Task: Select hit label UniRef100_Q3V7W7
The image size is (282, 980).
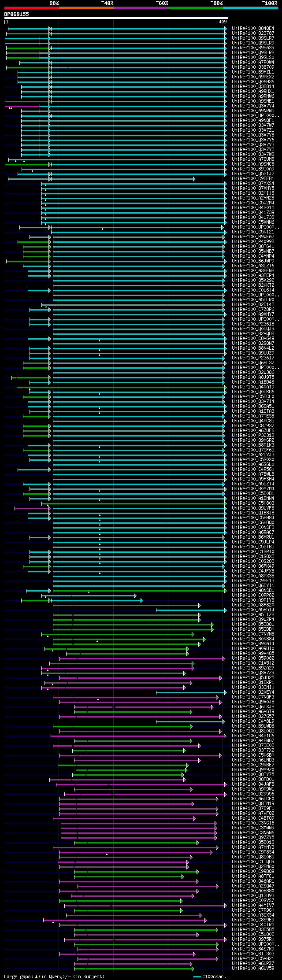Action: click(253, 126)
